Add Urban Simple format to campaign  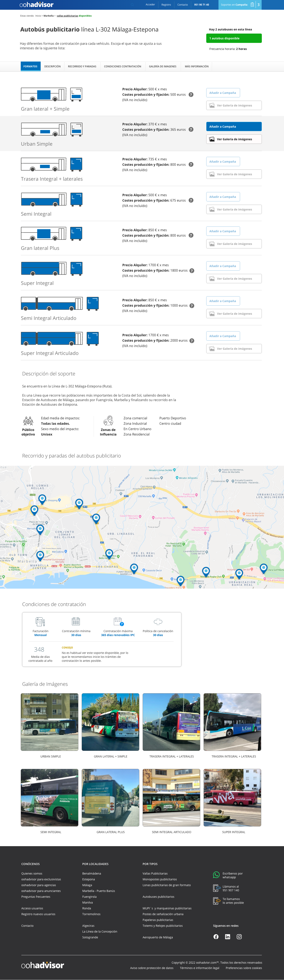[x=234, y=127]
